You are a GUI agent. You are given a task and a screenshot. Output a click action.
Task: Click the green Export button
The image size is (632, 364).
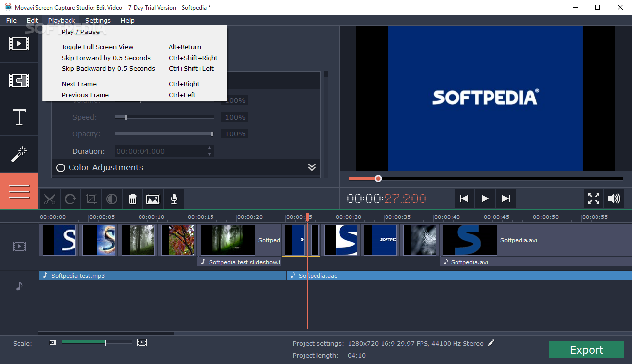pyautogui.click(x=587, y=350)
